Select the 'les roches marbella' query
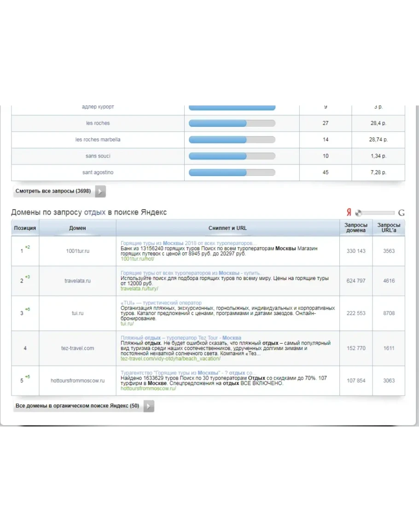The width and height of the screenshot is (419, 532). click(98, 140)
